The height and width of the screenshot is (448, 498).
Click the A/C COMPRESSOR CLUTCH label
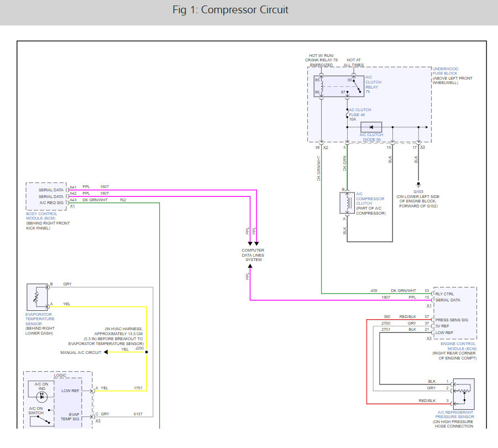pos(370,199)
